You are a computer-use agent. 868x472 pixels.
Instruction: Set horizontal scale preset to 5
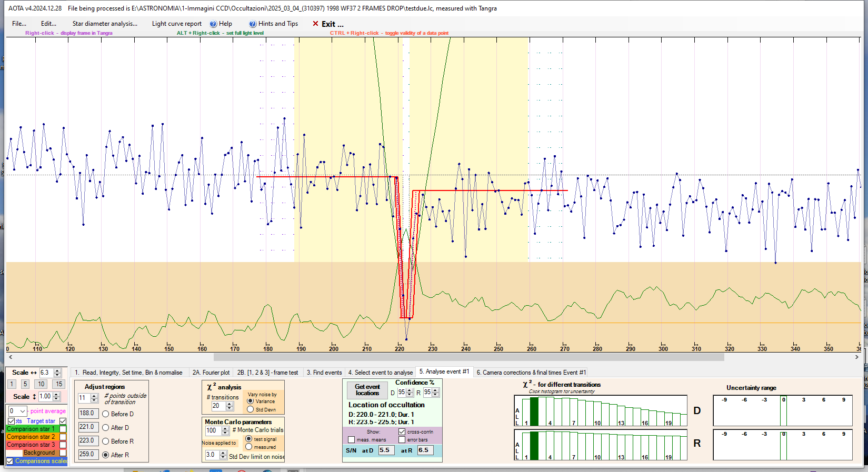click(x=25, y=384)
